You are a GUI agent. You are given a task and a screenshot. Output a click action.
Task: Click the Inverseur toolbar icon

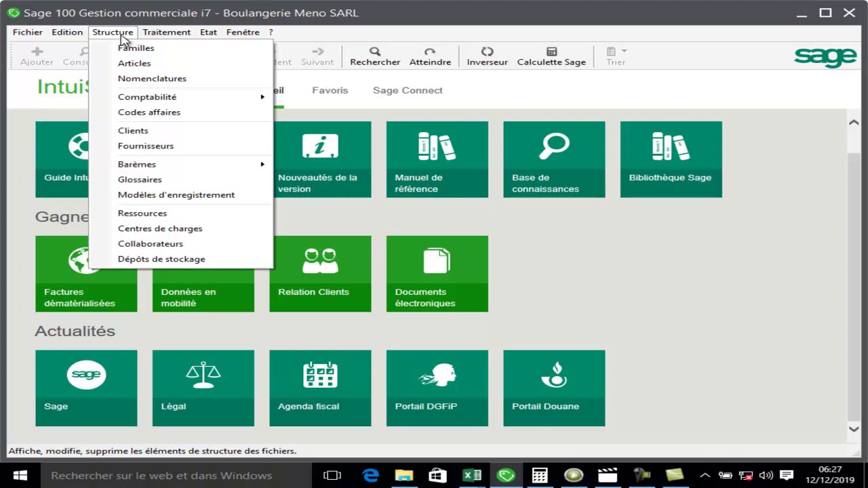point(487,52)
